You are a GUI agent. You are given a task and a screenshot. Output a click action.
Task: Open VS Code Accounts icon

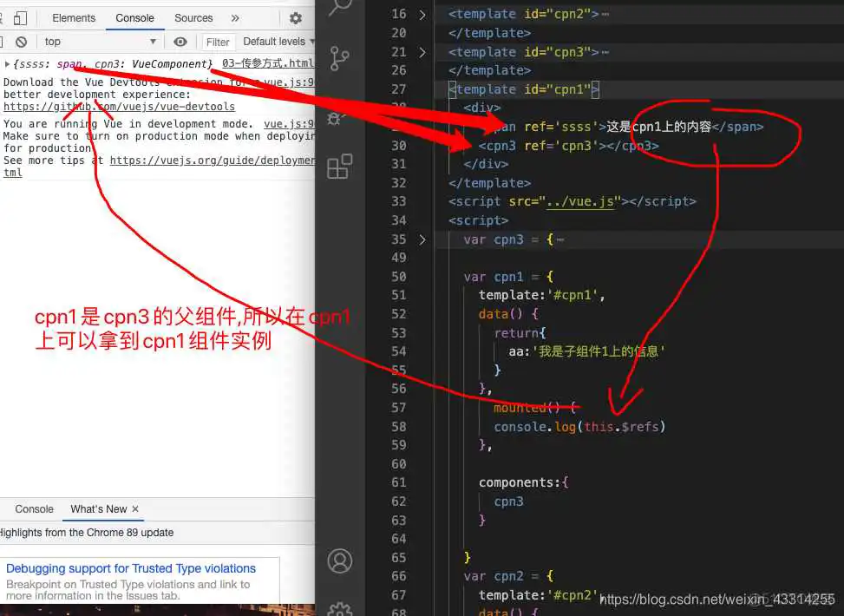(340, 561)
